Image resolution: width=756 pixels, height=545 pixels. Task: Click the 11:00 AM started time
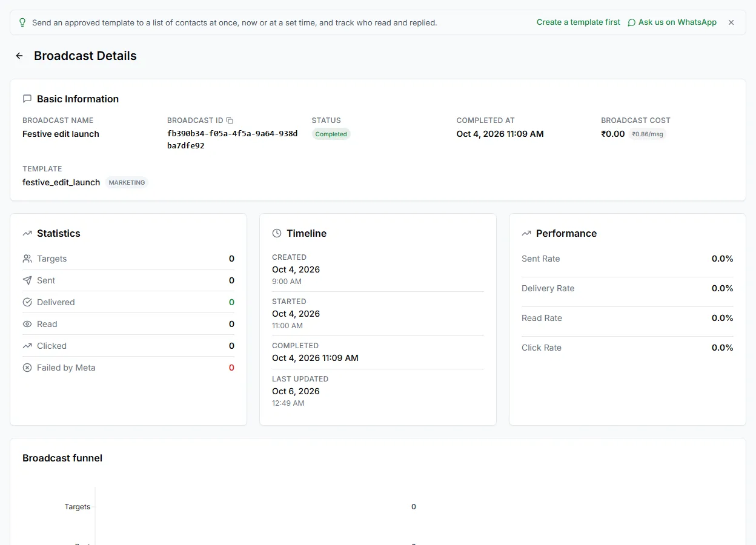click(x=287, y=326)
